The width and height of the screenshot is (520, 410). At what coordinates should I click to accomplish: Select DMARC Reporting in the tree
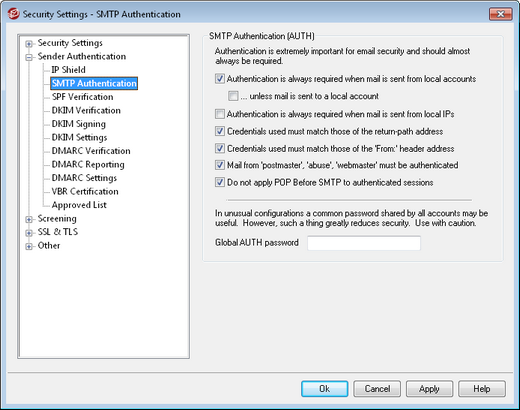click(88, 164)
